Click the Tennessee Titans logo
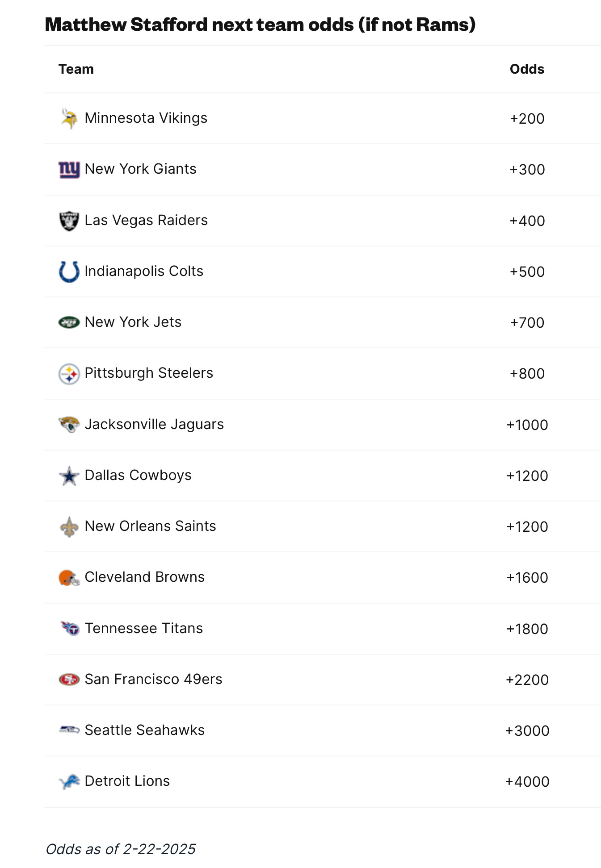 tap(70, 629)
